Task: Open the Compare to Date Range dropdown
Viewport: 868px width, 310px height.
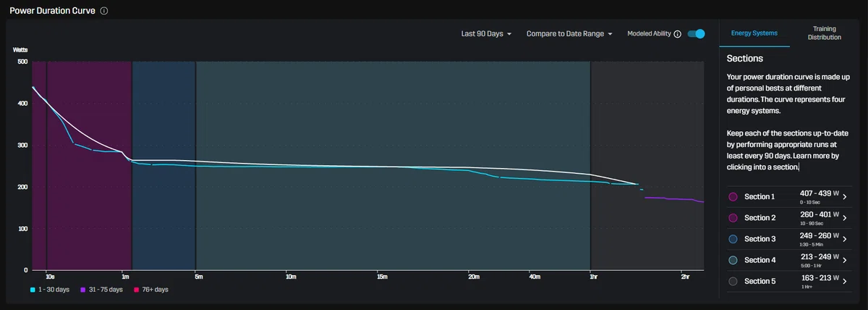Action: (569, 34)
